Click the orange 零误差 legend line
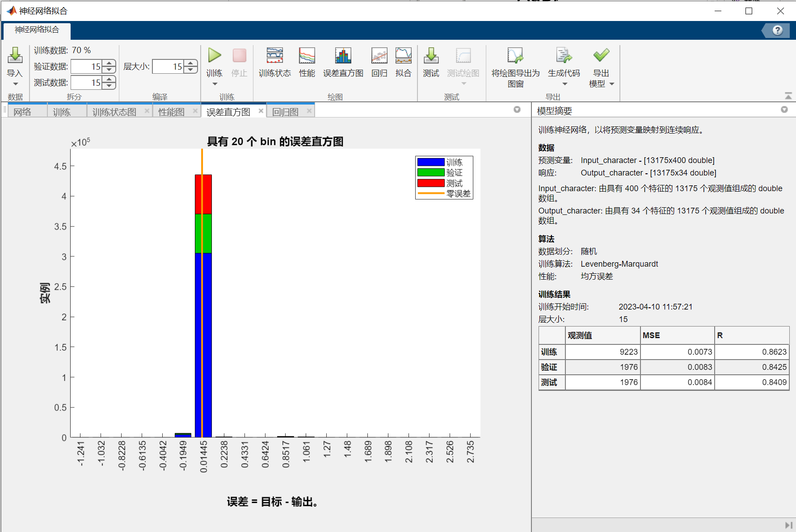The width and height of the screenshot is (796, 532). point(431,193)
